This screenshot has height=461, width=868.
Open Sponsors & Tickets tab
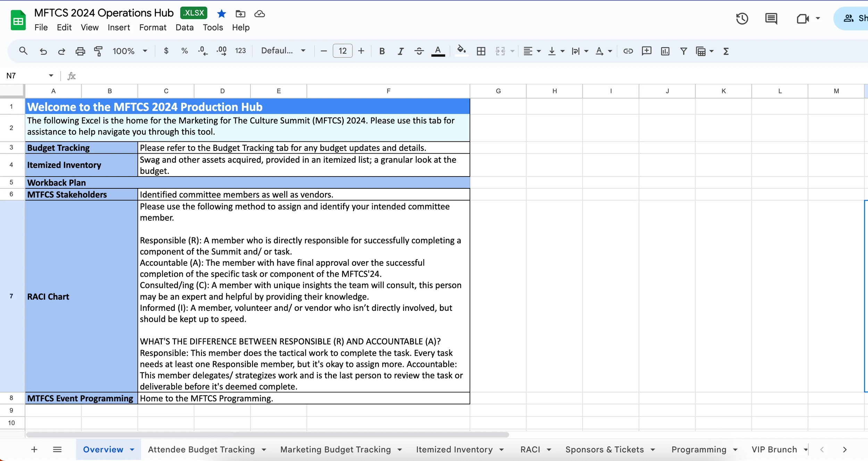click(604, 450)
